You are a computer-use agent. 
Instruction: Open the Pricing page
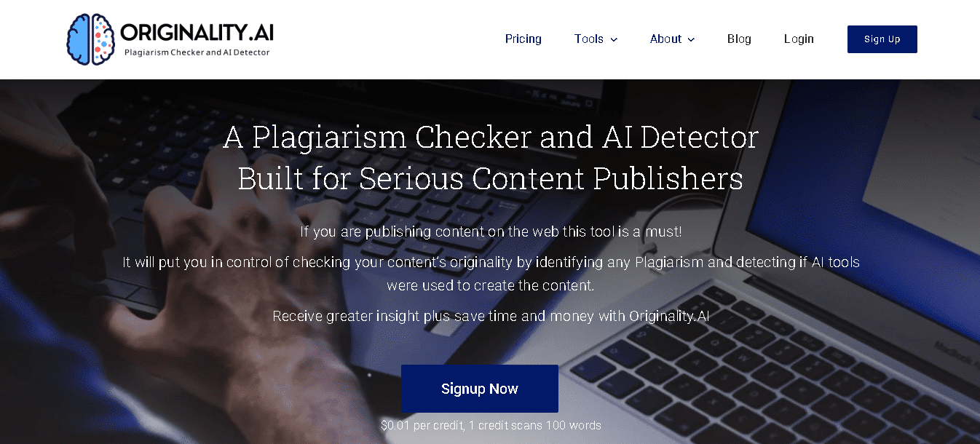click(x=523, y=39)
